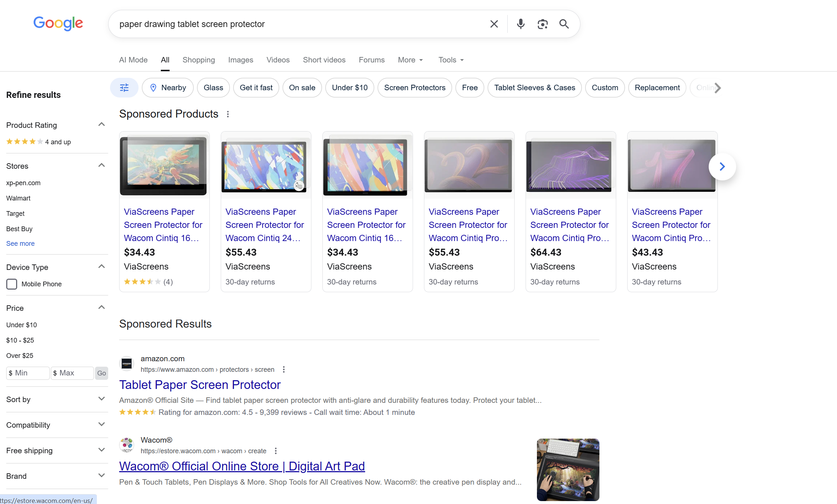This screenshot has width=837, height=504.
Task: Submit search with the magnifying glass icon
Action: pos(564,24)
